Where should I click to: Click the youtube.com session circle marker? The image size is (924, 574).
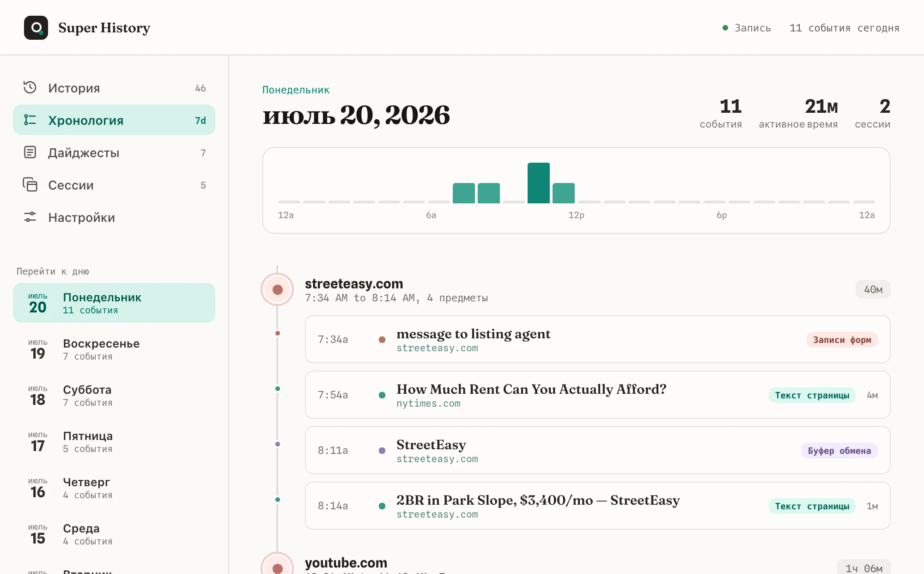(x=277, y=567)
